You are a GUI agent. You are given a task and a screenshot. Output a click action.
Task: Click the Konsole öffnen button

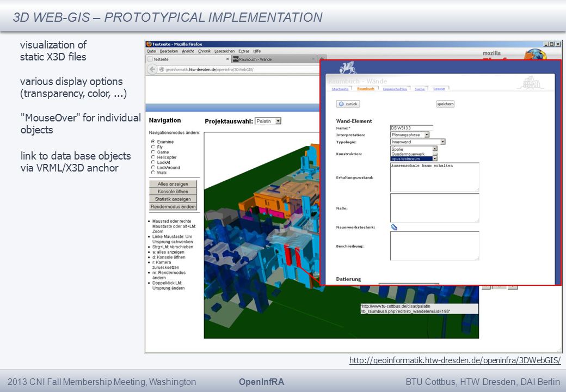[x=173, y=191]
